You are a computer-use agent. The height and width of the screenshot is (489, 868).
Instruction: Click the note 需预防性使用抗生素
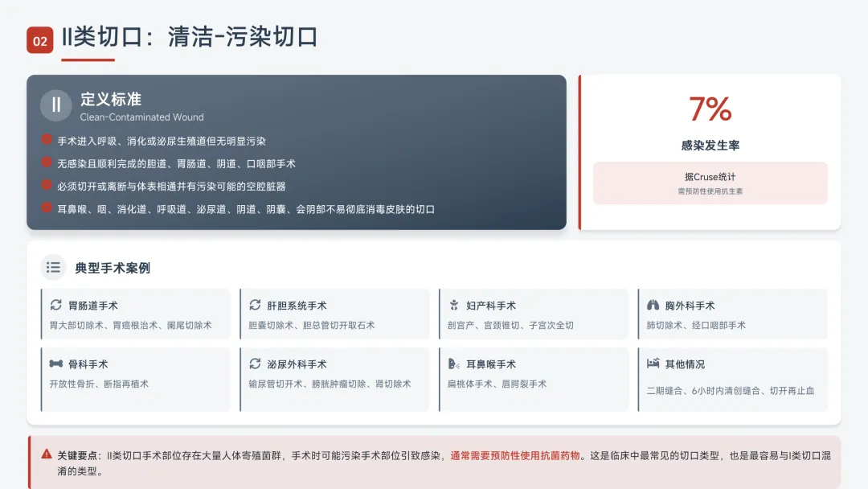710,191
